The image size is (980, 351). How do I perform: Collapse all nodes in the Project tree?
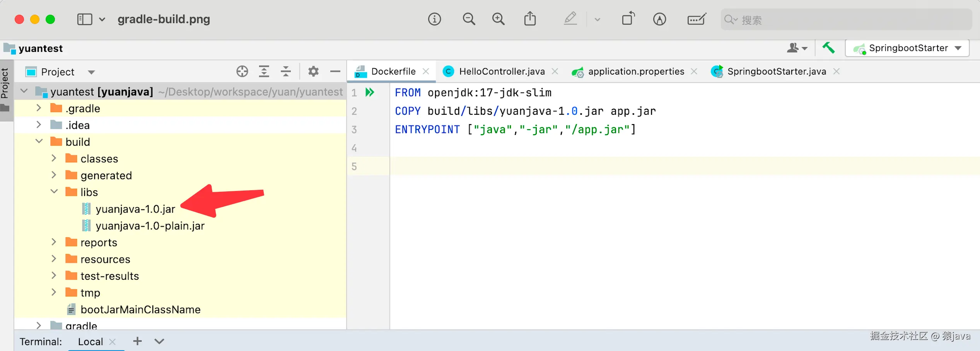[286, 71]
